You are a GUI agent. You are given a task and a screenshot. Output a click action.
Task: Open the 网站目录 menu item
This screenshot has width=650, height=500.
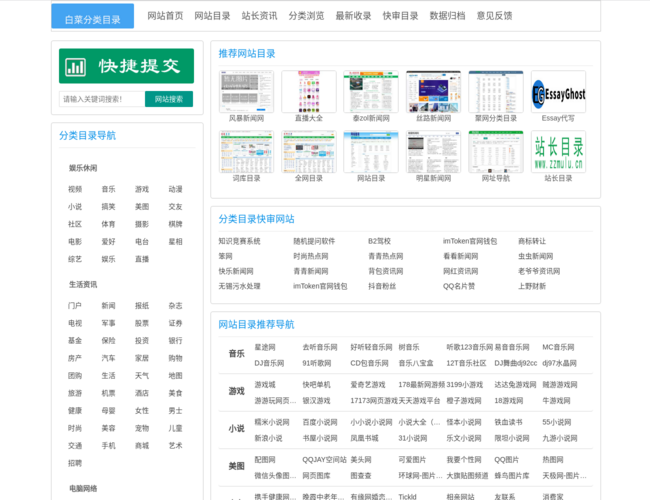tap(212, 16)
